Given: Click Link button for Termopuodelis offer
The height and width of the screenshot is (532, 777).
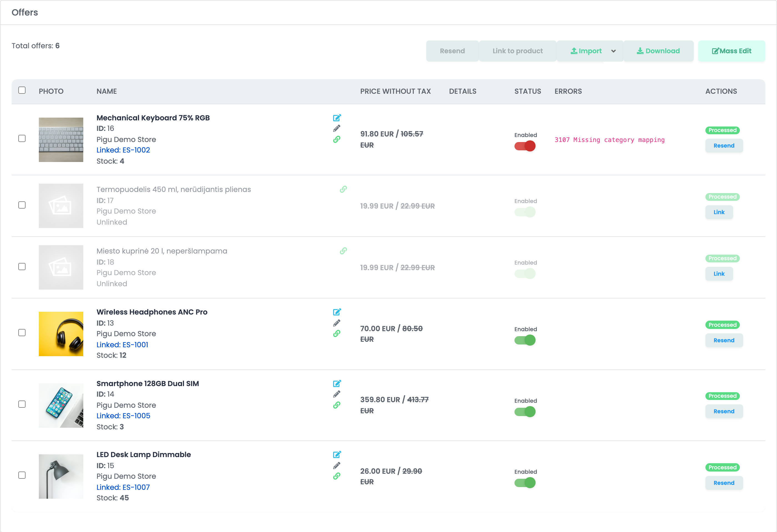Looking at the screenshot, I should 719,212.
